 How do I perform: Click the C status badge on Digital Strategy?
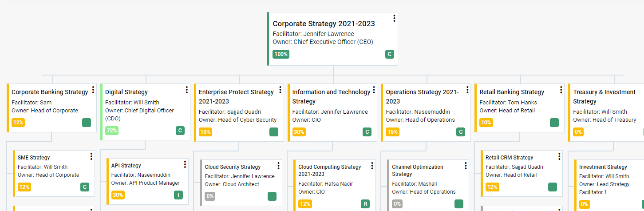[180, 131]
